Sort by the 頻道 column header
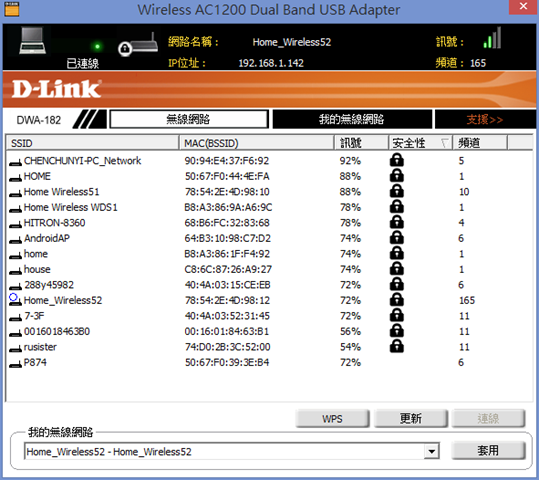The image size is (539, 480). [480, 143]
